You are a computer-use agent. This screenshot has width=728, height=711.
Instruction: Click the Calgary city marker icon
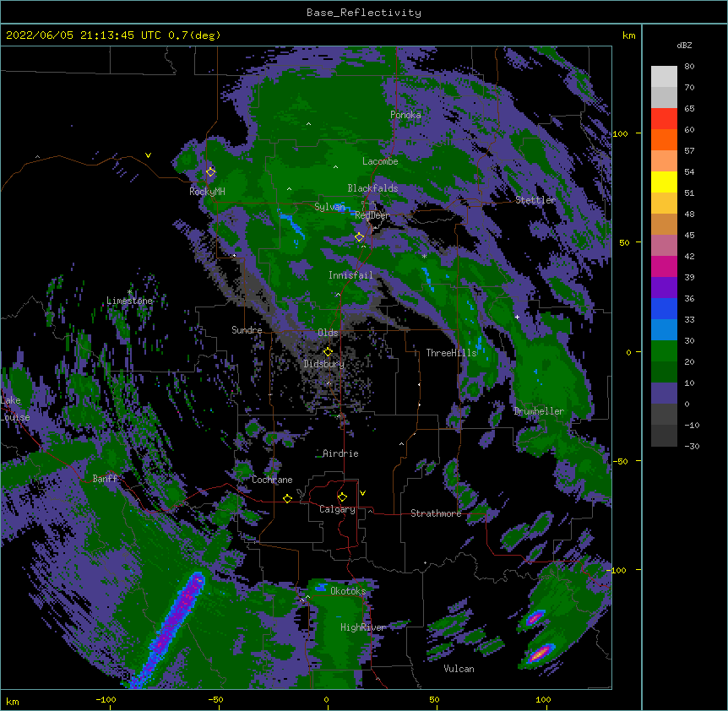point(342,497)
